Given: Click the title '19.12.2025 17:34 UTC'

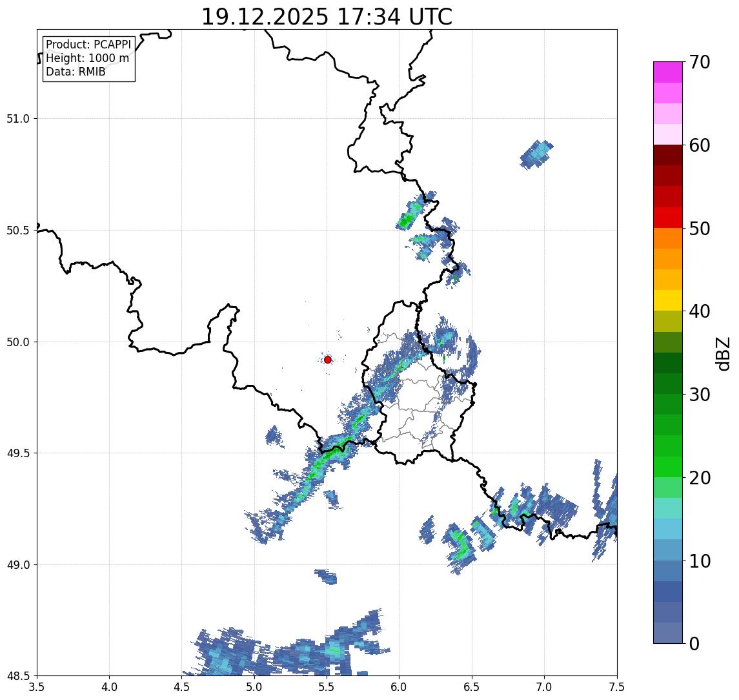Looking at the screenshot, I should coord(327,17).
